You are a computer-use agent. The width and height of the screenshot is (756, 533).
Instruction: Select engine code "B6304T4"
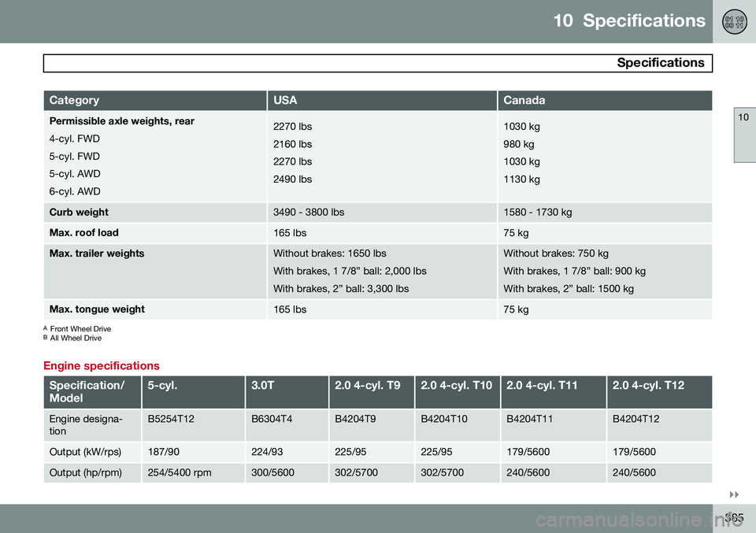272,420
